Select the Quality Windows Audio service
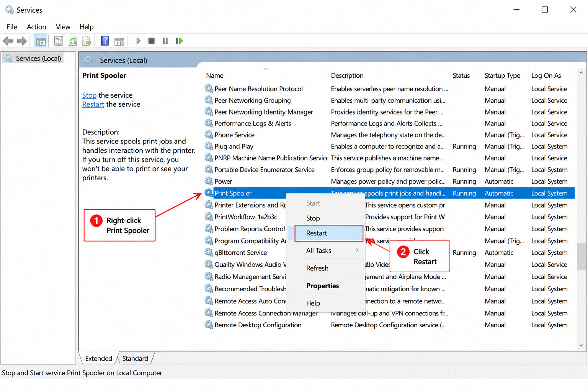This screenshot has height=392, width=588. click(x=389, y=265)
